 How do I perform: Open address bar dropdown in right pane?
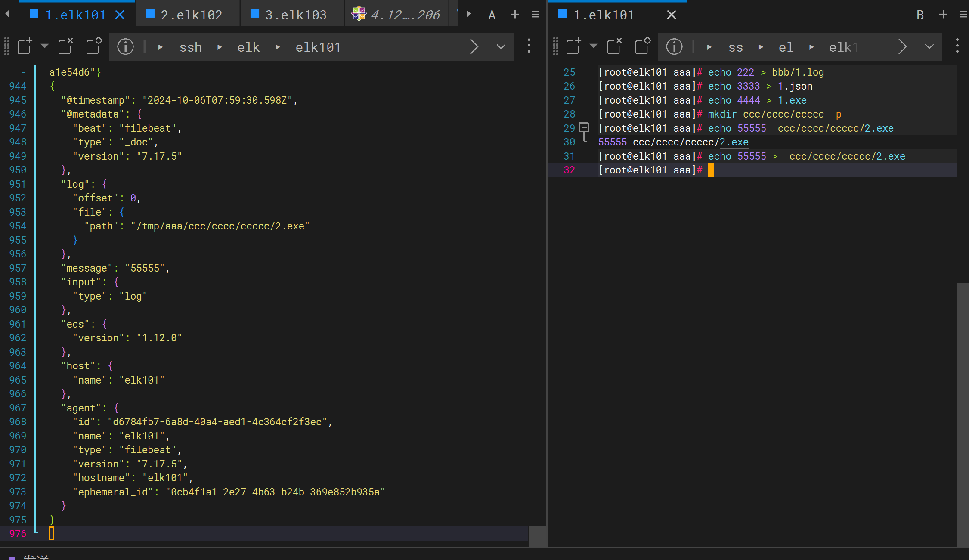click(929, 46)
